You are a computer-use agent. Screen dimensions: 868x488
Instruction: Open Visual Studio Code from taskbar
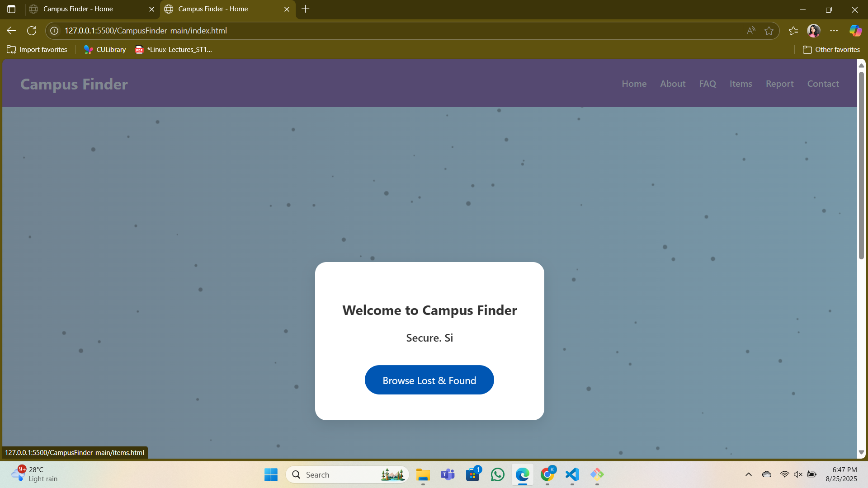point(572,474)
